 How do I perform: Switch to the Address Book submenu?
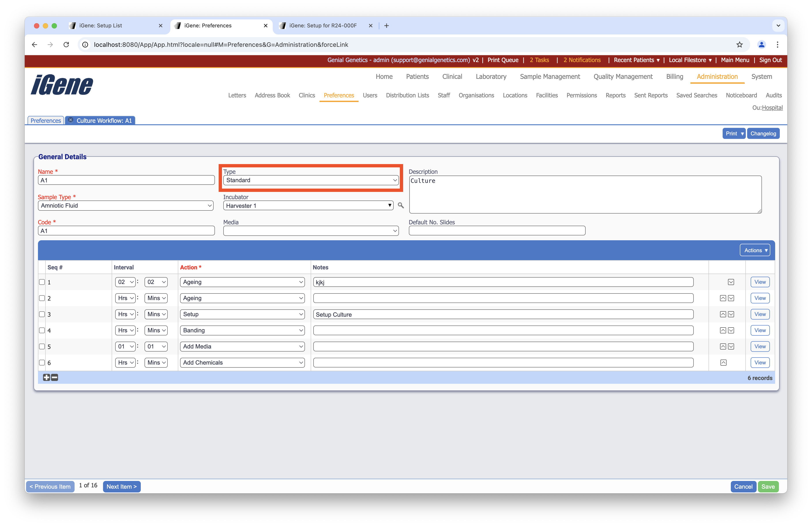(x=272, y=95)
